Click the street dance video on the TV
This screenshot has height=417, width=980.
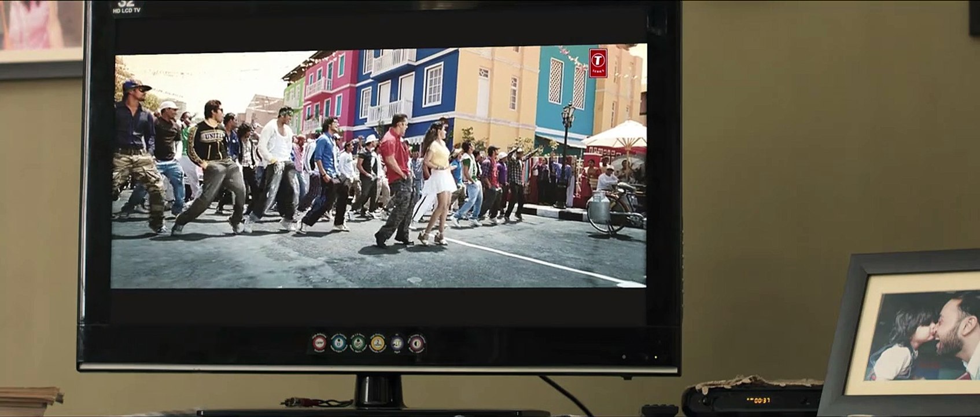[x=379, y=167]
